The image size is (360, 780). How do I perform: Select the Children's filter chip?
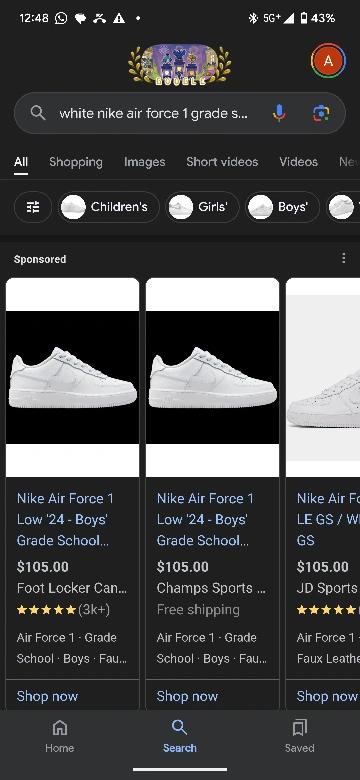pyautogui.click(x=109, y=207)
